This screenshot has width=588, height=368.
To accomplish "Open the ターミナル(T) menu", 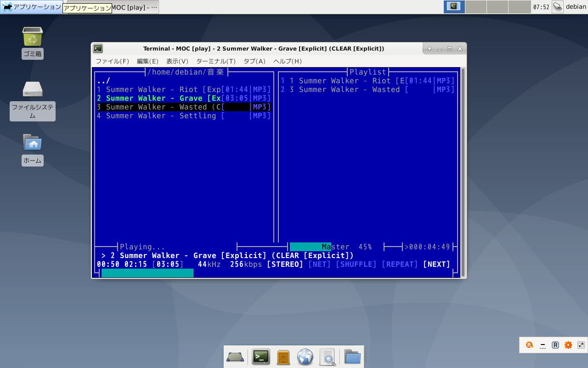I will [x=216, y=61].
